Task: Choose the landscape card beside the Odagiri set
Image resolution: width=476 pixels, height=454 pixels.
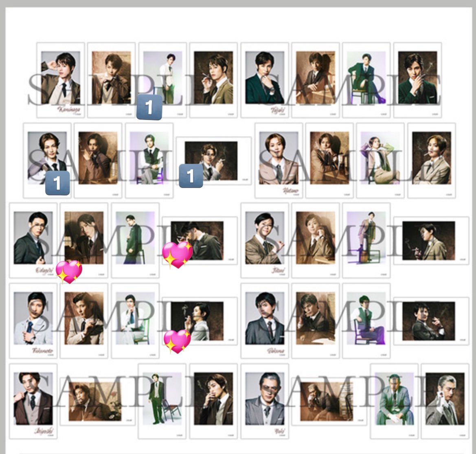Action: [200, 241]
